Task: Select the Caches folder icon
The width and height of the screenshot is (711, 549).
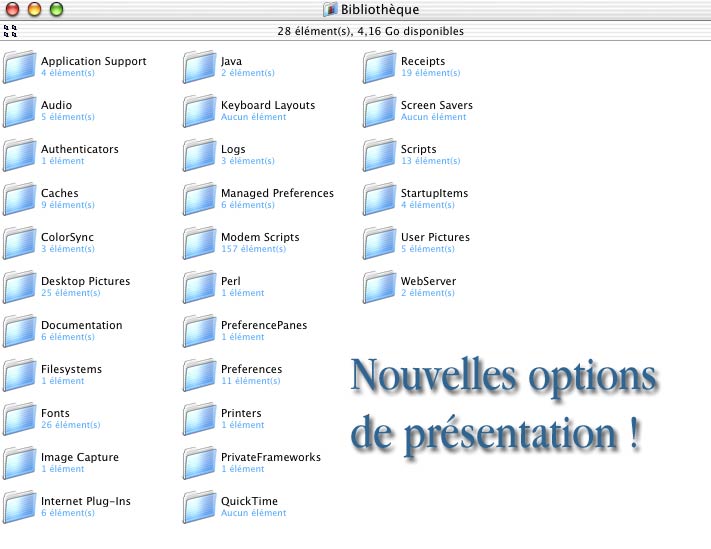Action: [x=19, y=199]
